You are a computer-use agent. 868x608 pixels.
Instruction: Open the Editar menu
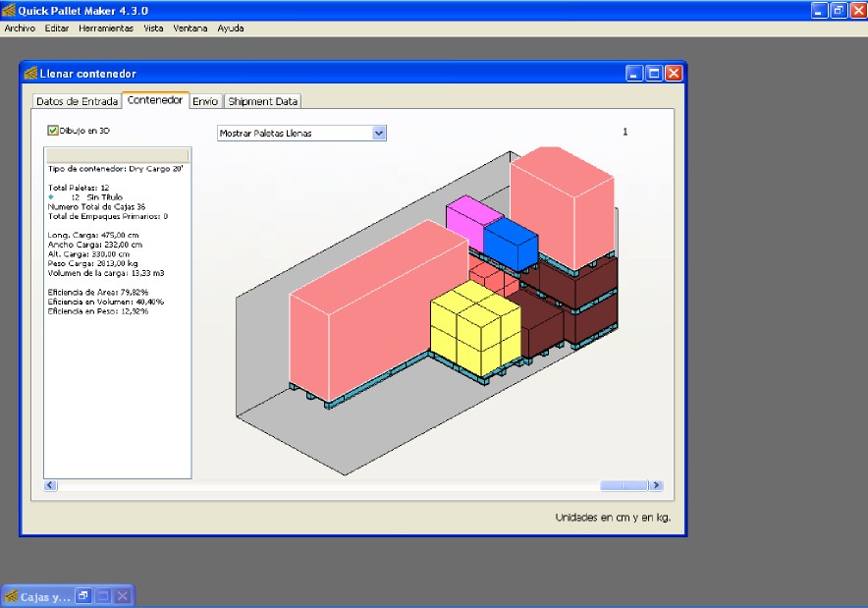[57, 28]
